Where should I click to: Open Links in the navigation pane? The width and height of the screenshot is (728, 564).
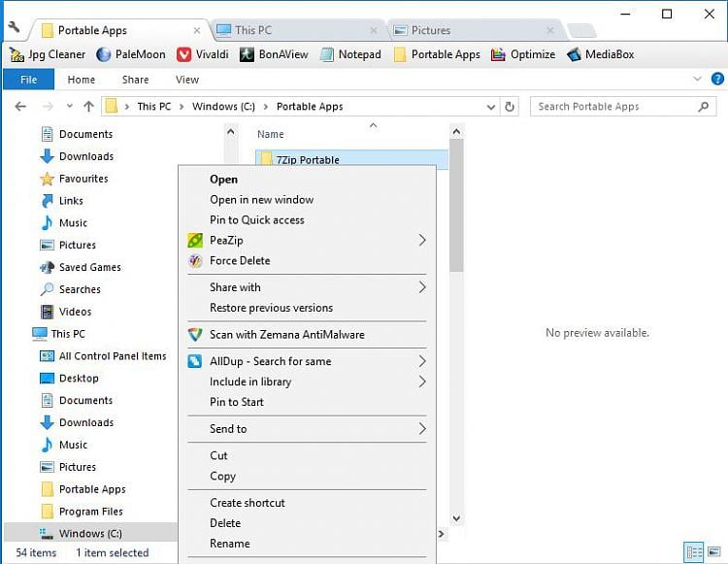pos(62,201)
